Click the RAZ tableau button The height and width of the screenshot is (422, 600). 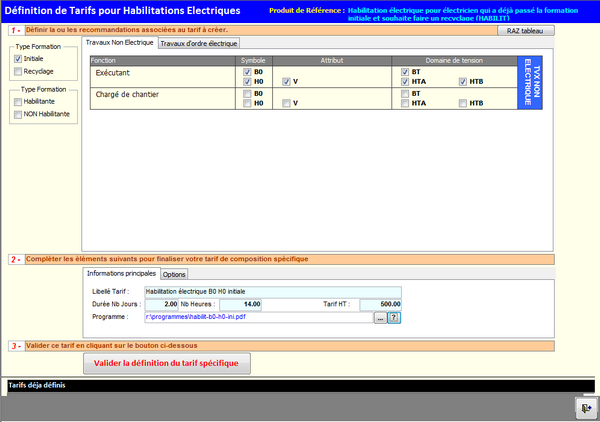point(525,31)
